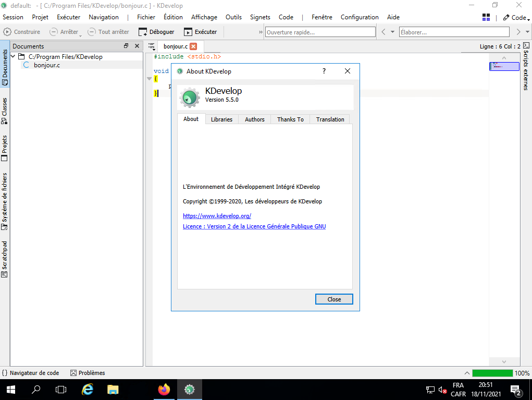532x400 pixels.
Task: Click the Exécuter toolbar icon
Action: tap(188, 32)
